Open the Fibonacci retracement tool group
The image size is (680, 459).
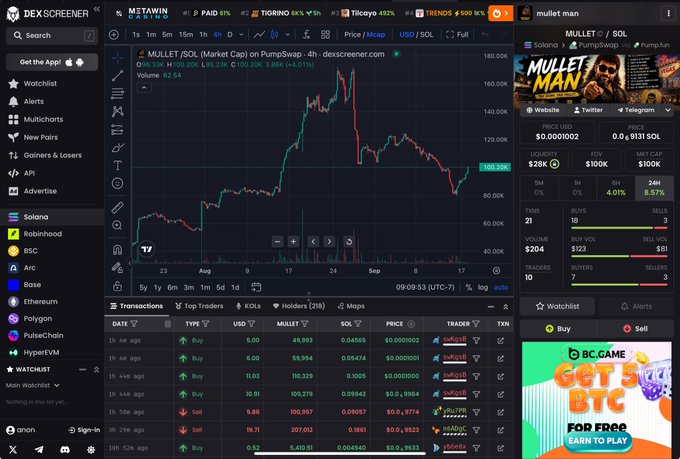118,93
